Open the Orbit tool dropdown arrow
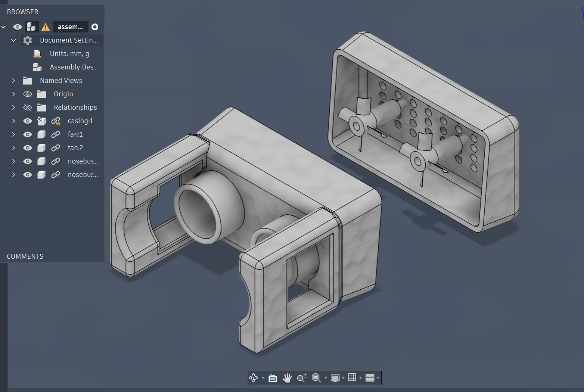The width and height of the screenshot is (584, 392). click(x=263, y=378)
